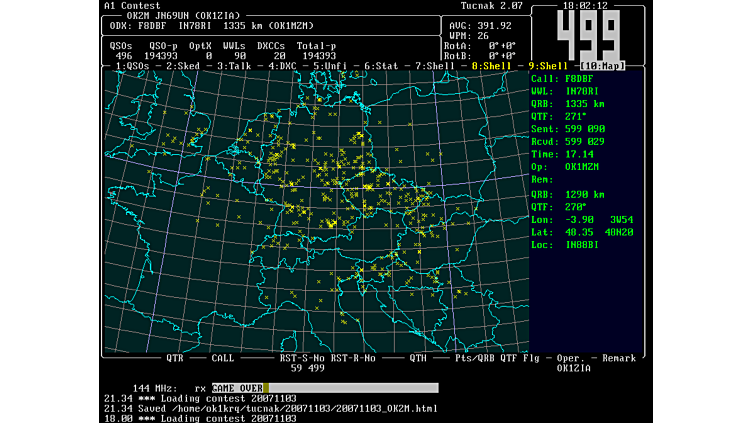The height and width of the screenshot is (423, 752).
Task: Click the Call: F8DBF info field
Action: pyautogui.click(x=561, y=77)
